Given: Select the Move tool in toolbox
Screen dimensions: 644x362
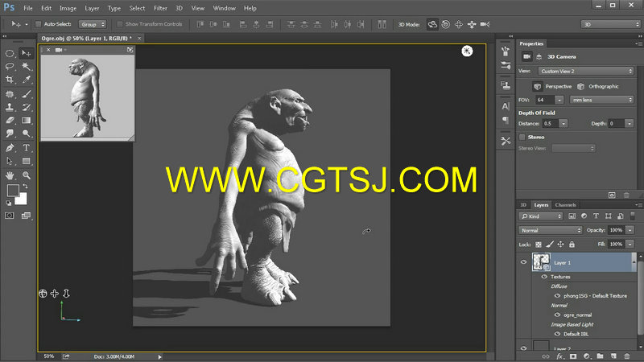Looking at the screenshot, I should [x=26, y=53].
